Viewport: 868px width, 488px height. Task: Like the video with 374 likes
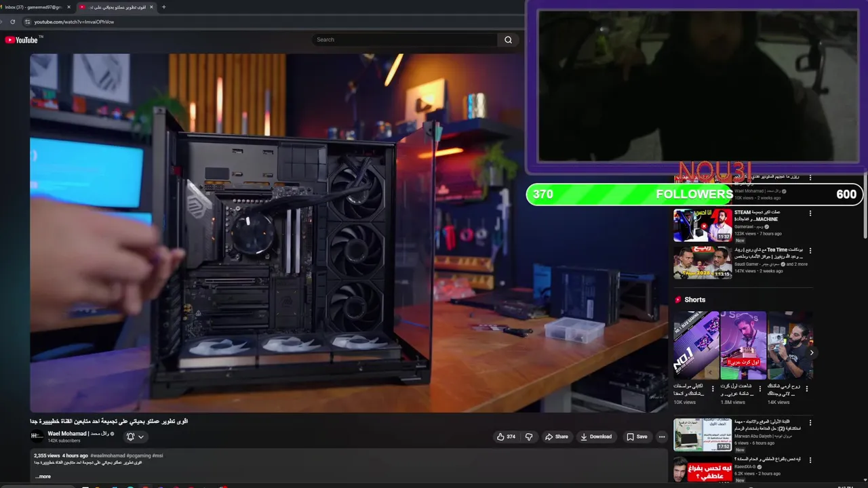pyautogui.click(x=507, y=436)
